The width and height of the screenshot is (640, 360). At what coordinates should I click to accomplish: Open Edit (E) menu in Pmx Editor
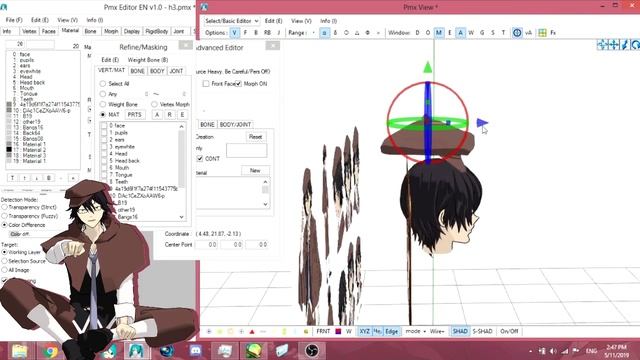pos(40,20)
